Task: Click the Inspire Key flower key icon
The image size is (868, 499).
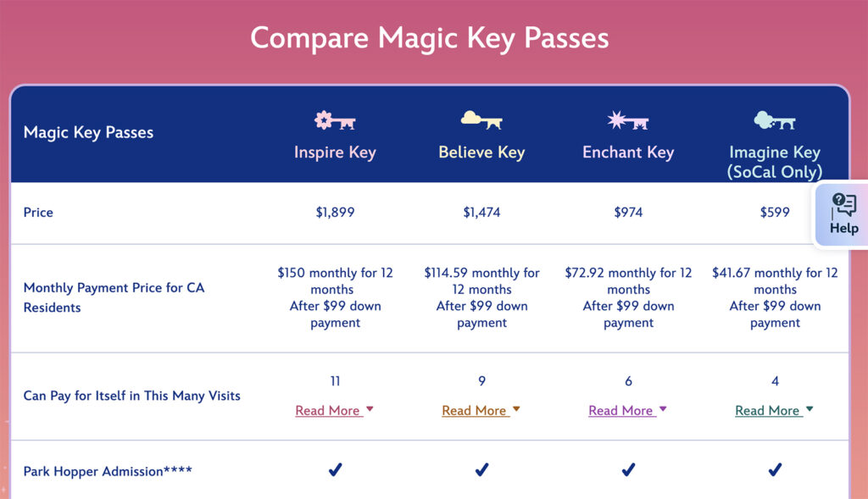Action: click(335, 121)
